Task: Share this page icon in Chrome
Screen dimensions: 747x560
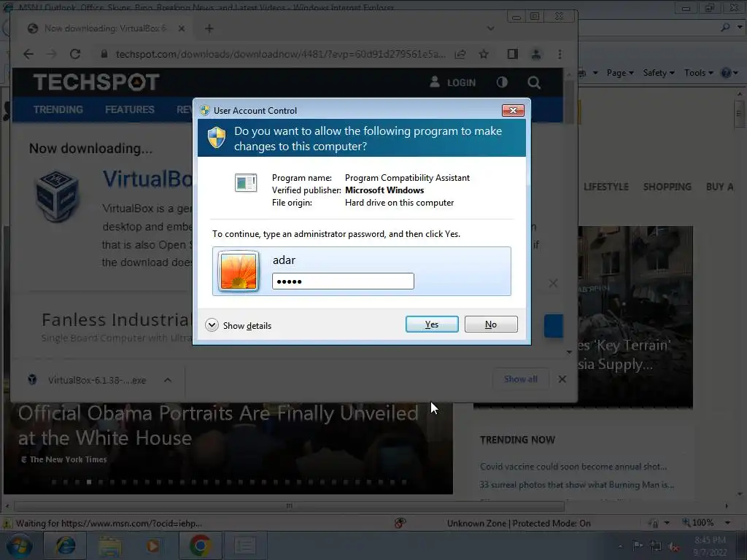Action: 460,54
